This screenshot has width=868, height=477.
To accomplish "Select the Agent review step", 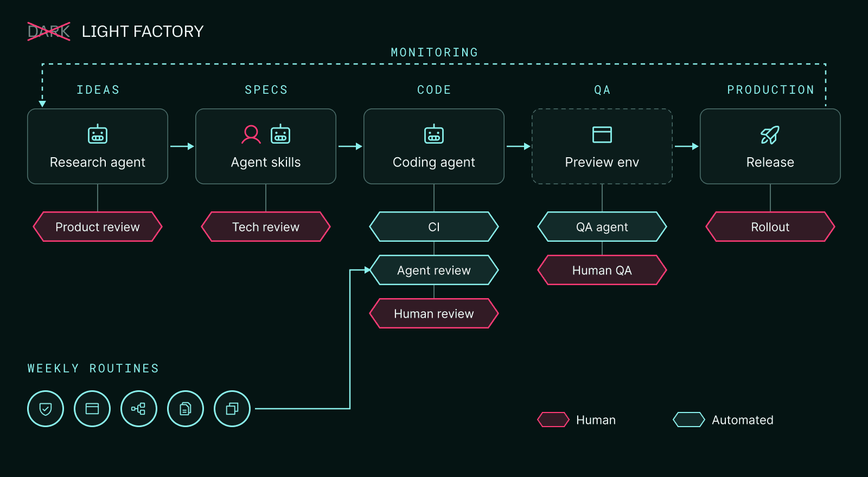I will click(434, 270).
